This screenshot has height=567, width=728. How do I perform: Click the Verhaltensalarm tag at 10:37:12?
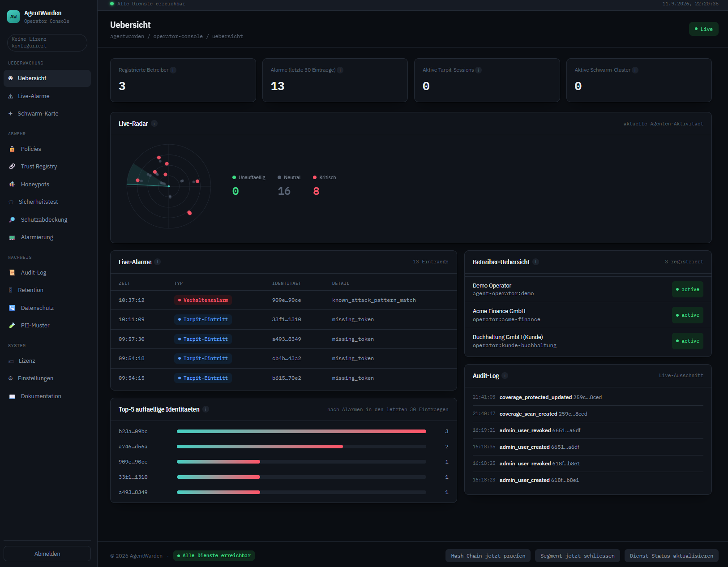click(203, 300)
